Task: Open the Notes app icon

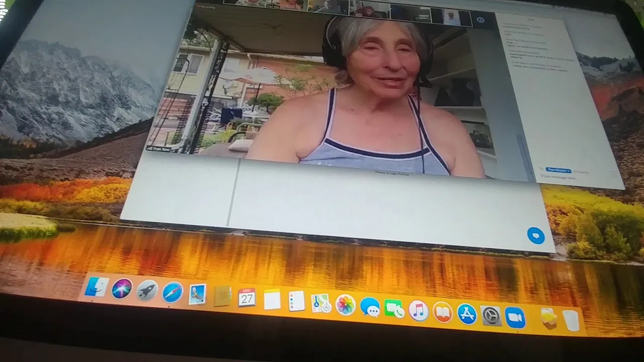Action: pos(272,300)
